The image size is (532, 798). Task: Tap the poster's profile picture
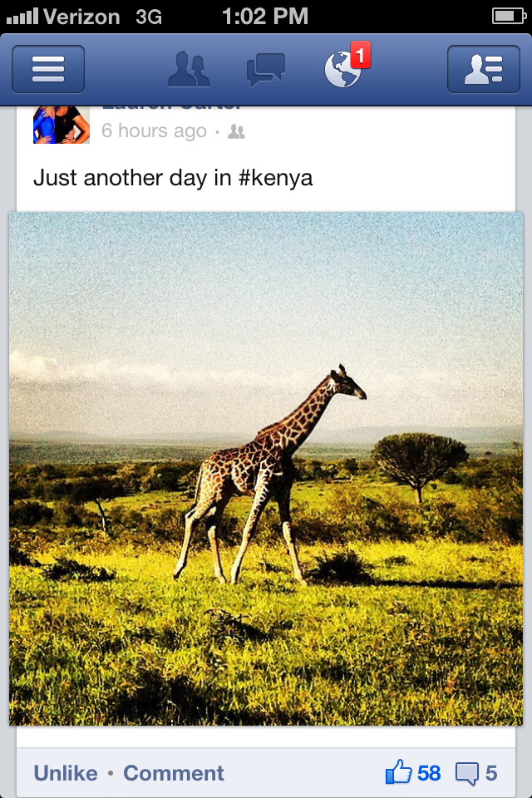[x=61, y=124]
